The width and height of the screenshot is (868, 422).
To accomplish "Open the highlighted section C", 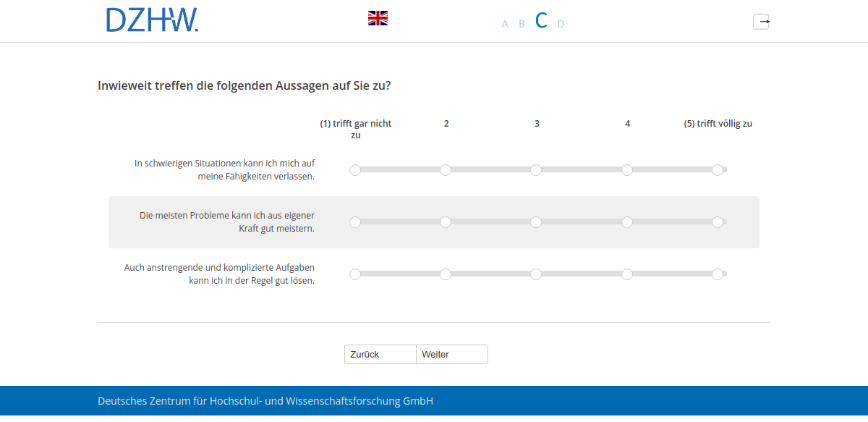I will pyautogui.click(x=540, y=21).
